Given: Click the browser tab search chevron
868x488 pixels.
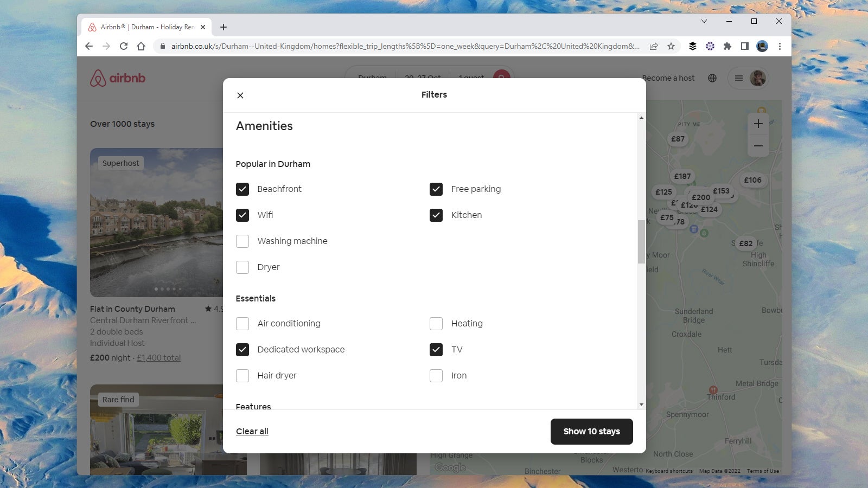Looking at the screenshot, I should click(704, 22).
